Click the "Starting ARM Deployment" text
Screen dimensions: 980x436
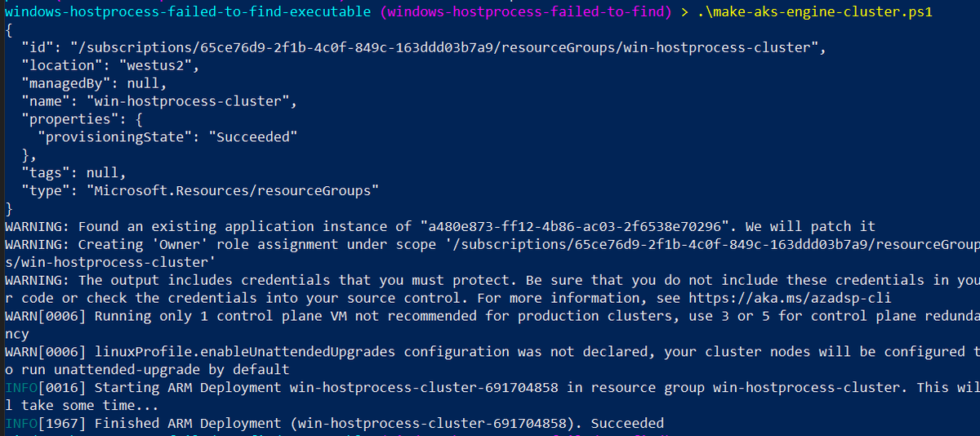pyautogui.click(x=188, y=387)
